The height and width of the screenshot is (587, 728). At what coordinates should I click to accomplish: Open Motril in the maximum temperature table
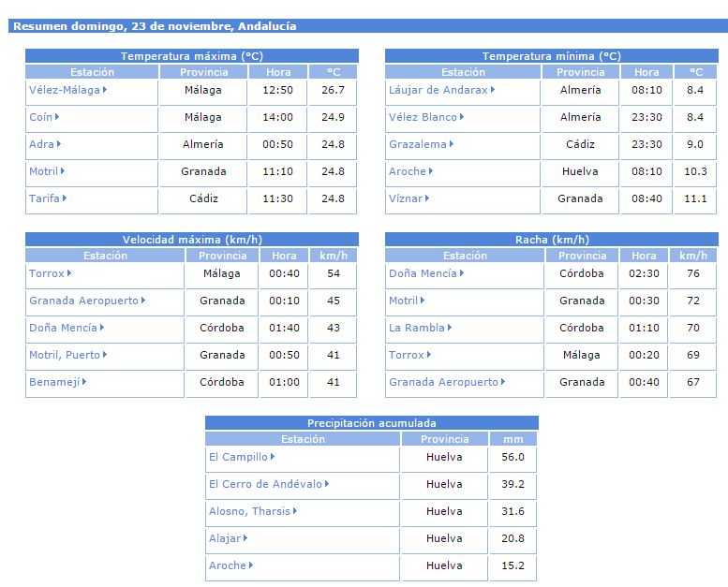tap(47, 171)
